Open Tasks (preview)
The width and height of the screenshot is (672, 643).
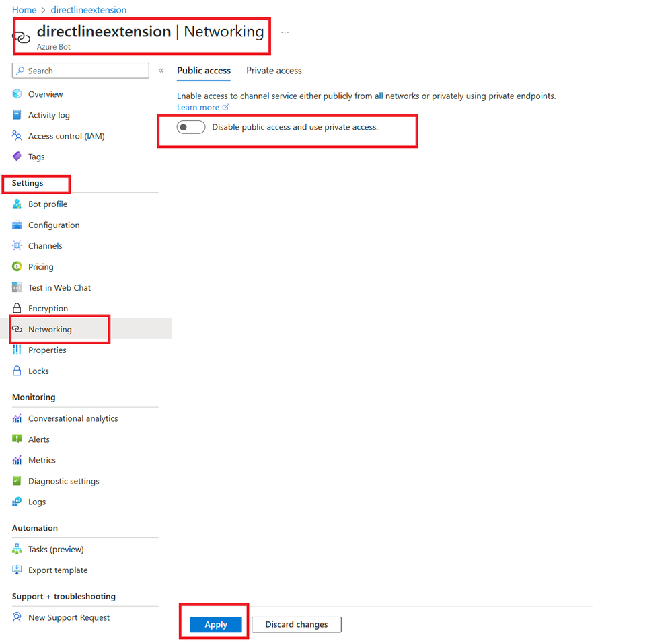(56, 550)
